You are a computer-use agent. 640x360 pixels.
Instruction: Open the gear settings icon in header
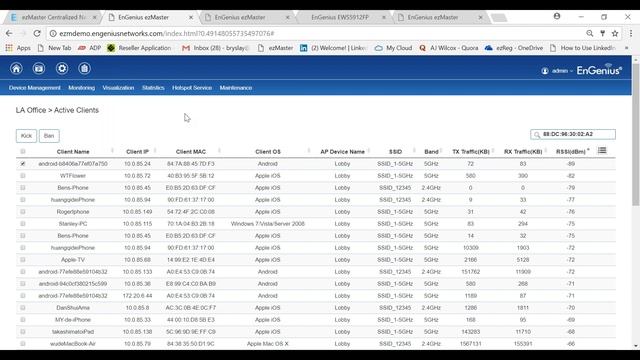62,69
